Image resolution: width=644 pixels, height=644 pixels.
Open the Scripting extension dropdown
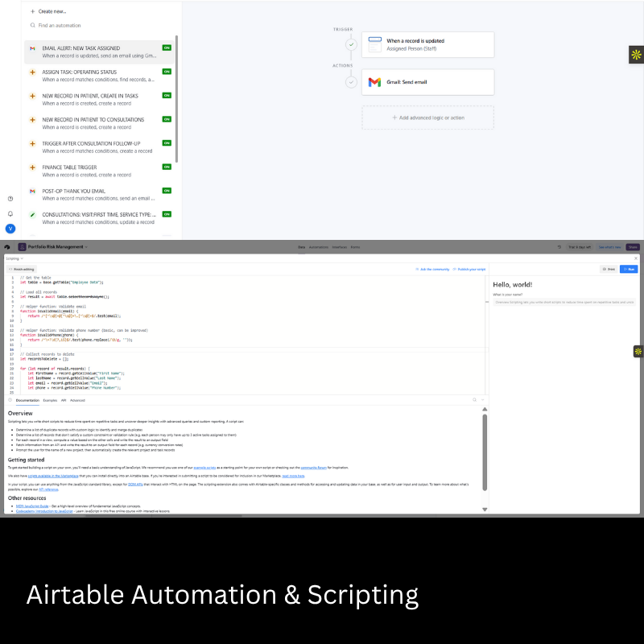22,258
